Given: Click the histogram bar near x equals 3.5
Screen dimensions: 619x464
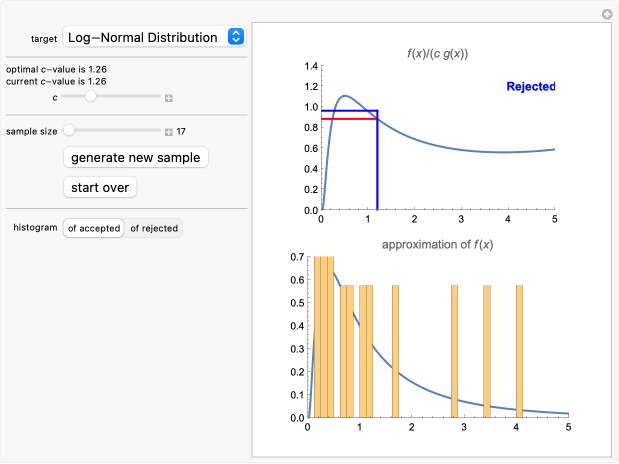Looking at the screenshot, I should (487, 350).
